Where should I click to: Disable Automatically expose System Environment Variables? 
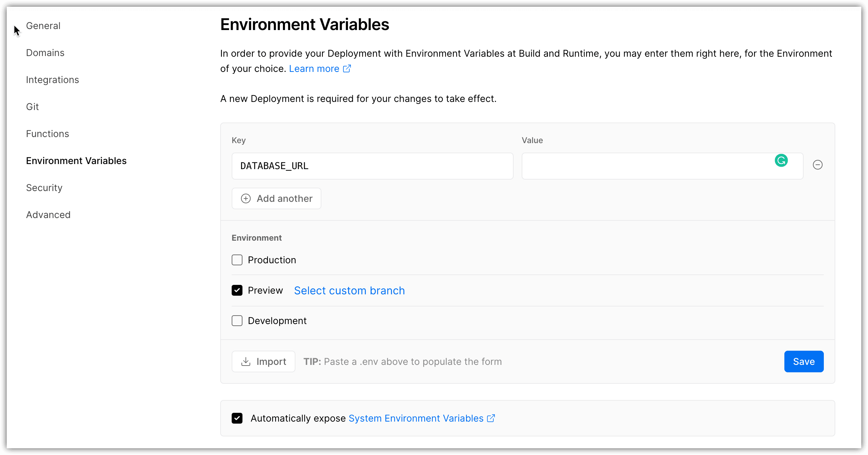pyautogui.click(x=237, y=418)
